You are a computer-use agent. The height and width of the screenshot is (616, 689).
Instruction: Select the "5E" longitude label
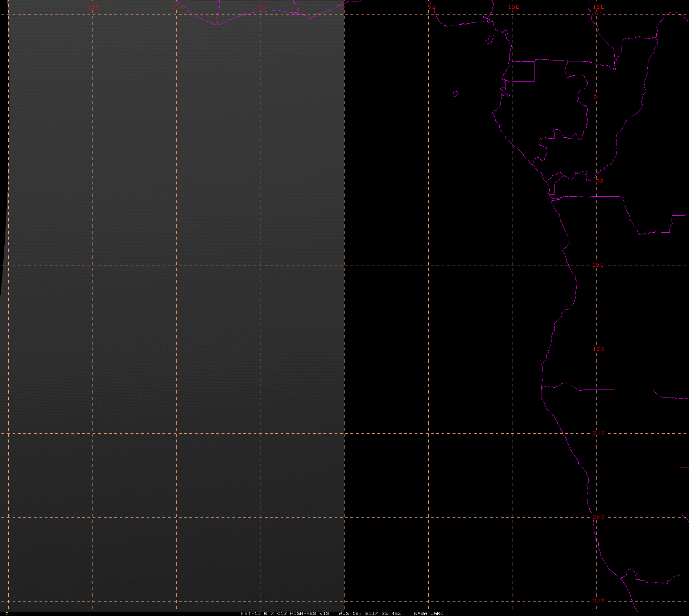432,7
